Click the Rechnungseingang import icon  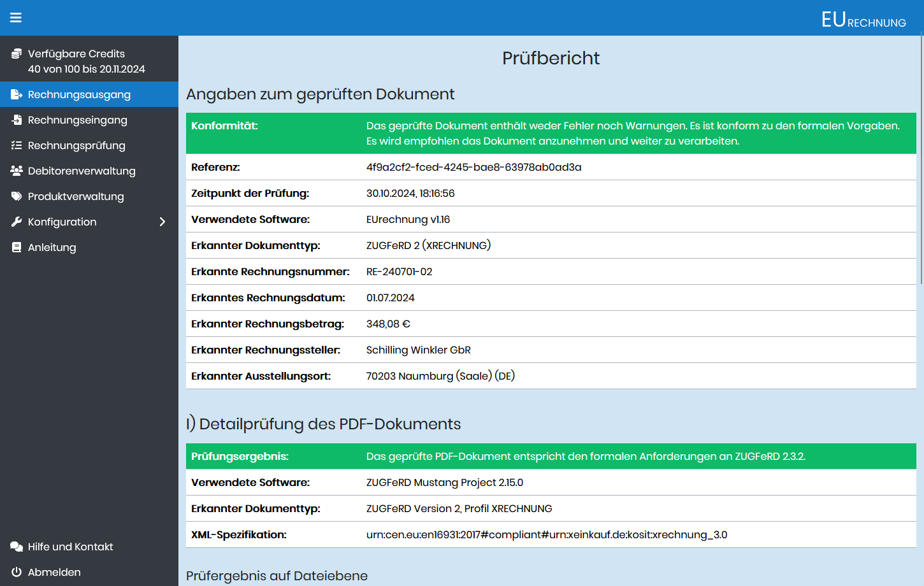pos(17,120)
